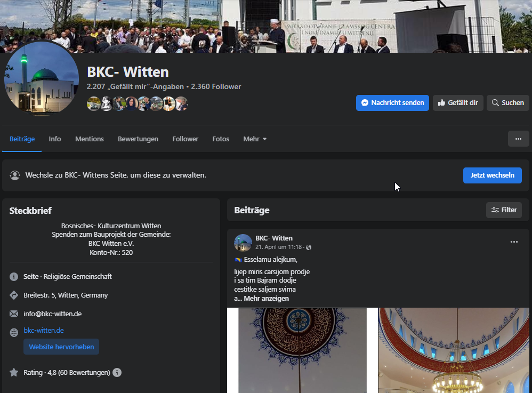Click the Jetzt wechseln button
The image size is (532, 393).
[493, 175]
